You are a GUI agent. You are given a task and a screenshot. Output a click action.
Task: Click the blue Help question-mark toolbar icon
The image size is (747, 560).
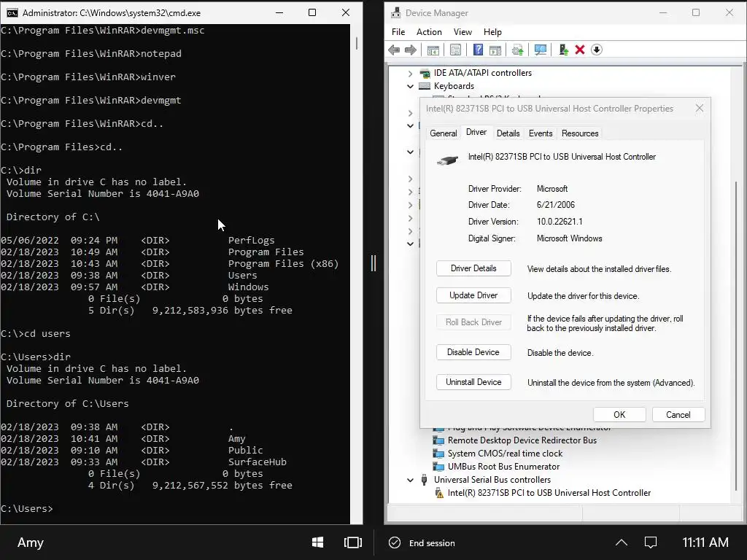tap(479, 50)
